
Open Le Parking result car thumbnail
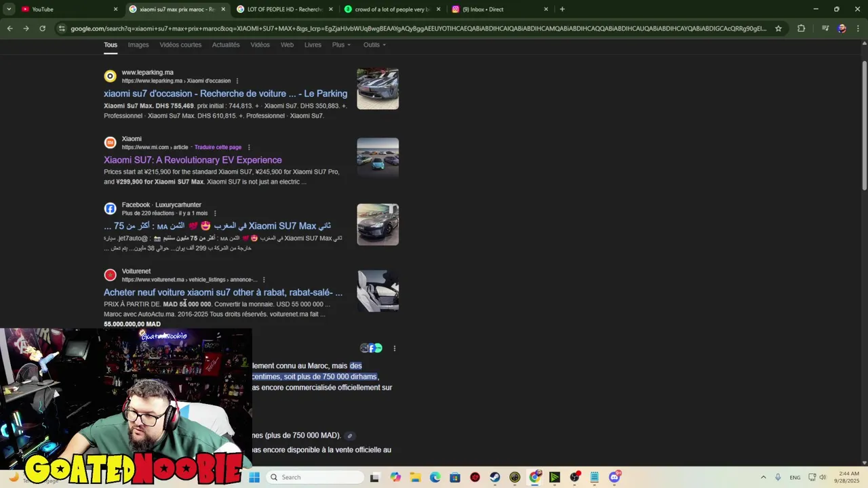click(x=378, y=89)
